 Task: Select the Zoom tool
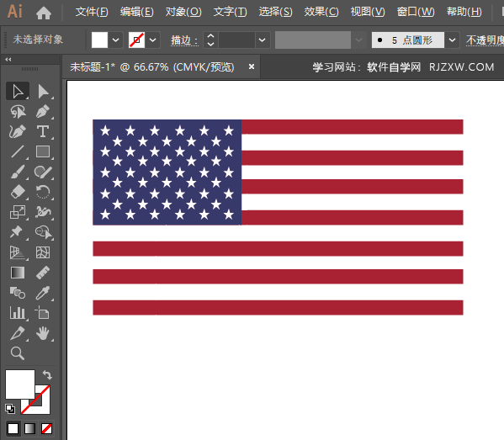(x=18, y=353)
